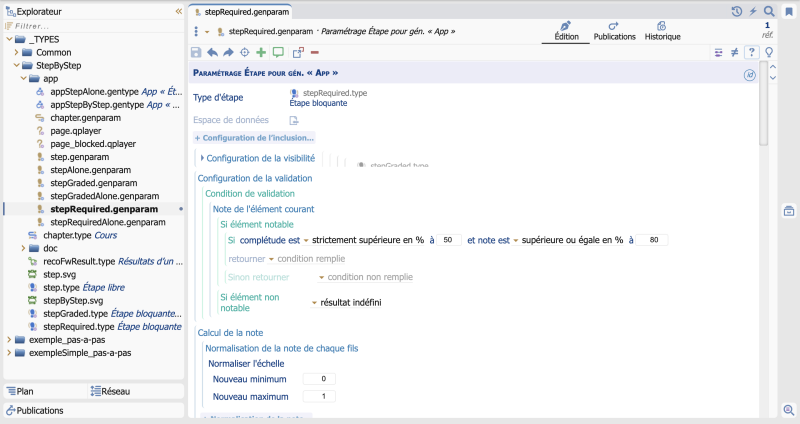Image resolution: width=800 pixels, height=424 pixels.
Task: Click the lightning bolt icon at top right
Action: tap(753, 11)
